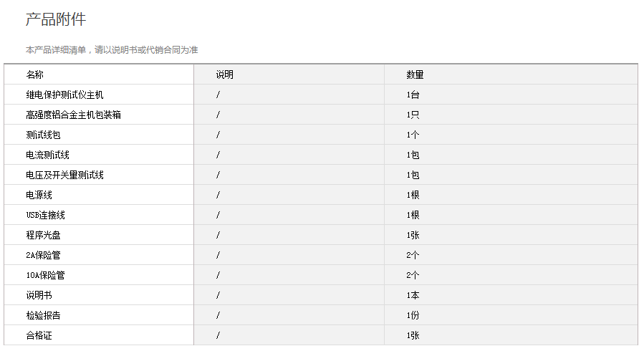Click the 产品附件 heading

[x=56, y=20]
